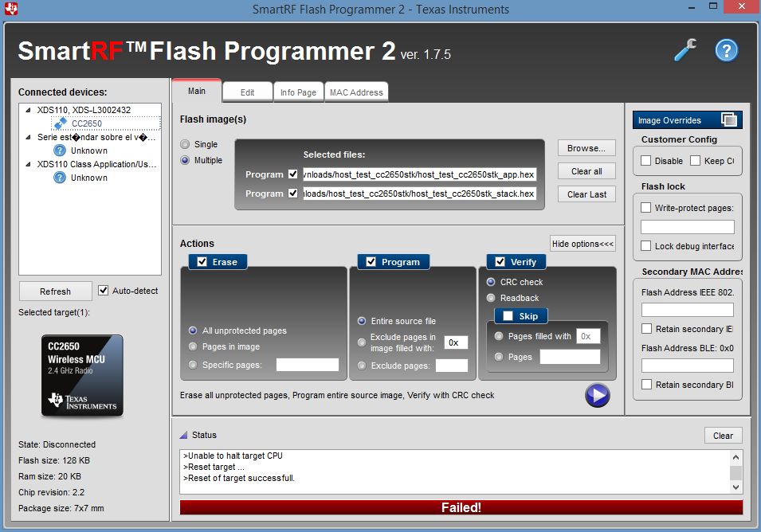This screenshot has height=532, width=761.
Task: Select Exclude pages in image filled with
Action: (x=362, y=342)
